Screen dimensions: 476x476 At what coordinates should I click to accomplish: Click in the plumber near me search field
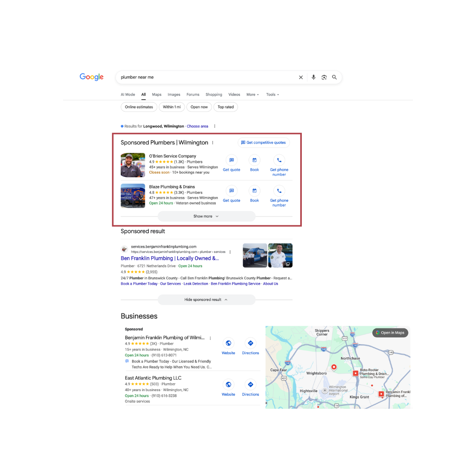(x=206, y=77)
